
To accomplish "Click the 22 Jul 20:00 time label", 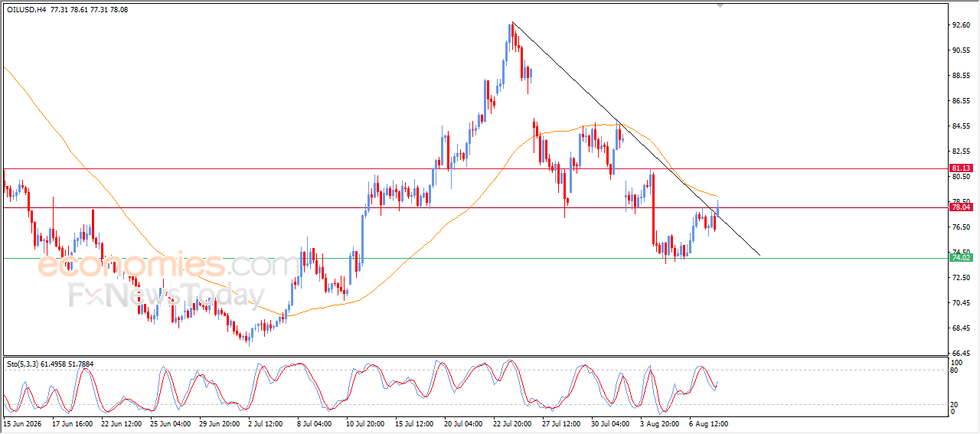I will pos(514,423).
